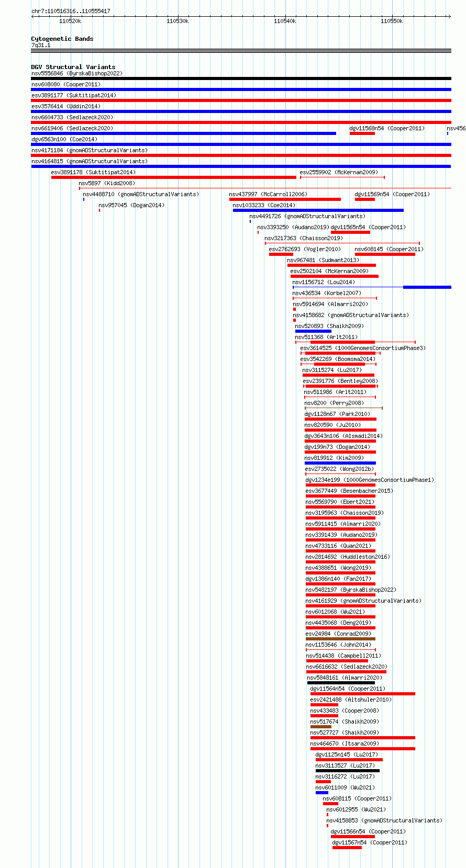Image resolution: width=466 pixels, height=868 pixels.
Task: Open esv24984 (Conrad2009) variant
Action: [339, 634]
